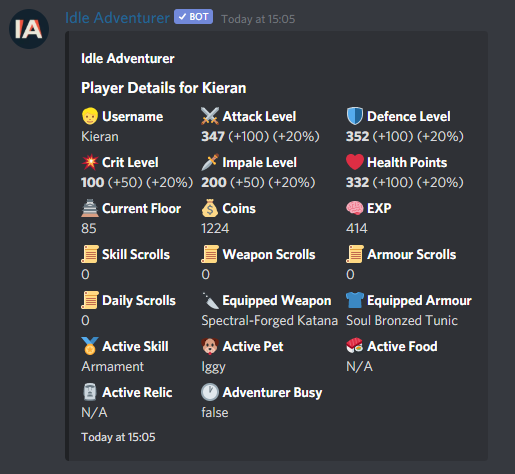The width and height of the screenshot is (515, 474).
Task: Click the crossed swords Attack Level icon
Action: tap(210, 116)
